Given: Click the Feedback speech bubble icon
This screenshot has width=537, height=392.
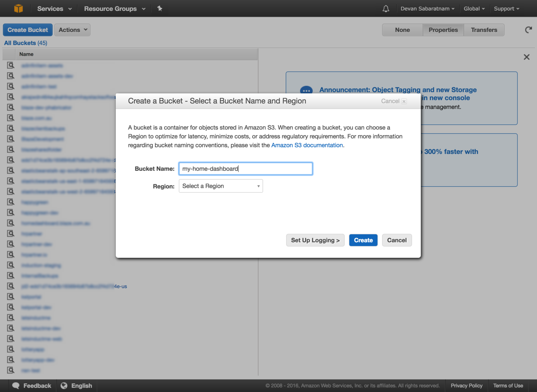Looking at the screenshot, I should pos(16,386).
